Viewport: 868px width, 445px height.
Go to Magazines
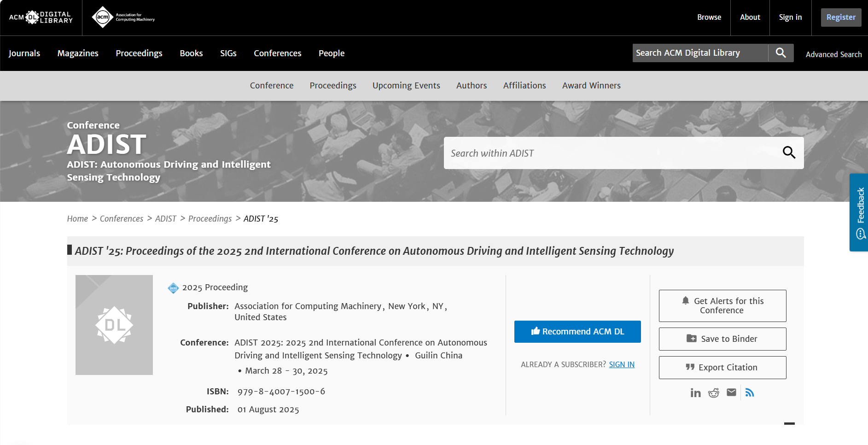(x=78, y=53)
